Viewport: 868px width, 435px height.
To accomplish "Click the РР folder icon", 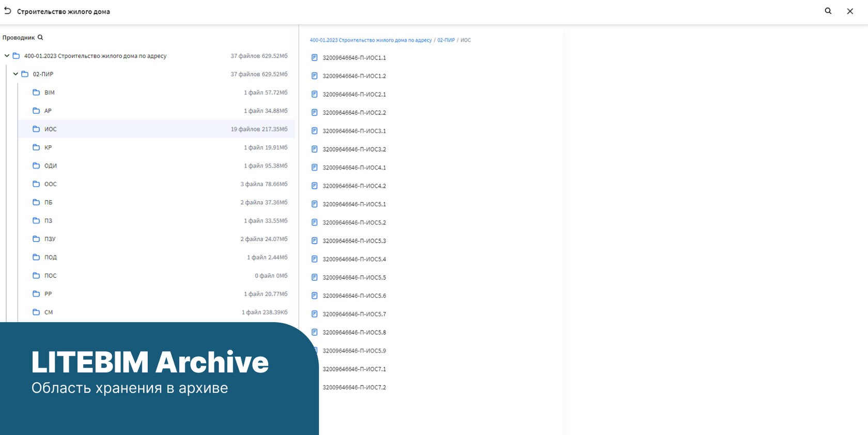I will point(36,294).
